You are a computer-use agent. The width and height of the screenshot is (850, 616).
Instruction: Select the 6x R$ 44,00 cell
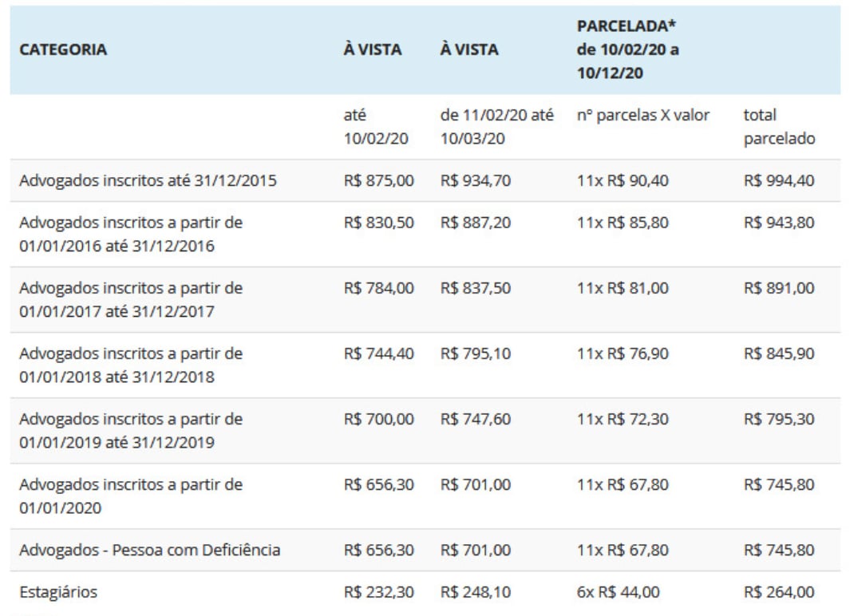pyautogui.click(x=618, y=591)
